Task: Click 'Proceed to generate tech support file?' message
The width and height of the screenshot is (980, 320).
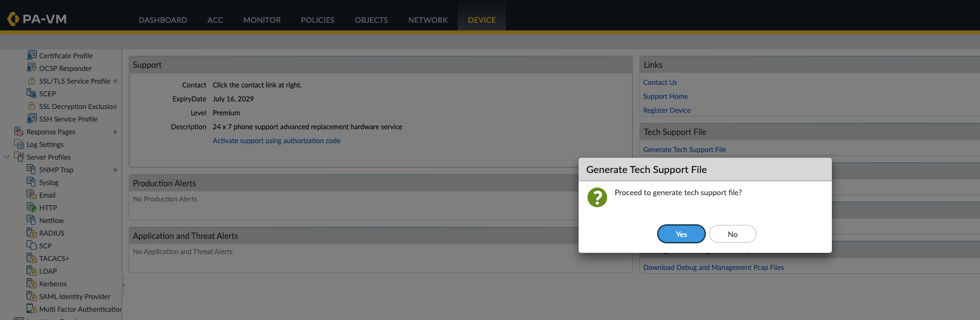Action: 678,193
